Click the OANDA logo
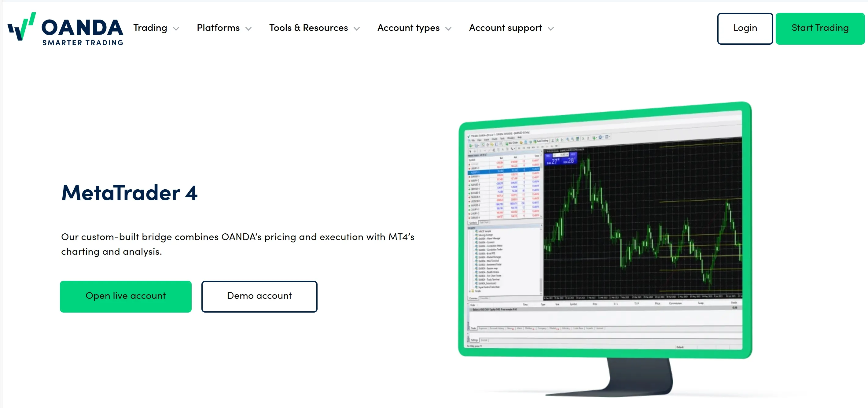The width and height of the screenshot is (868, 408). 65,29
